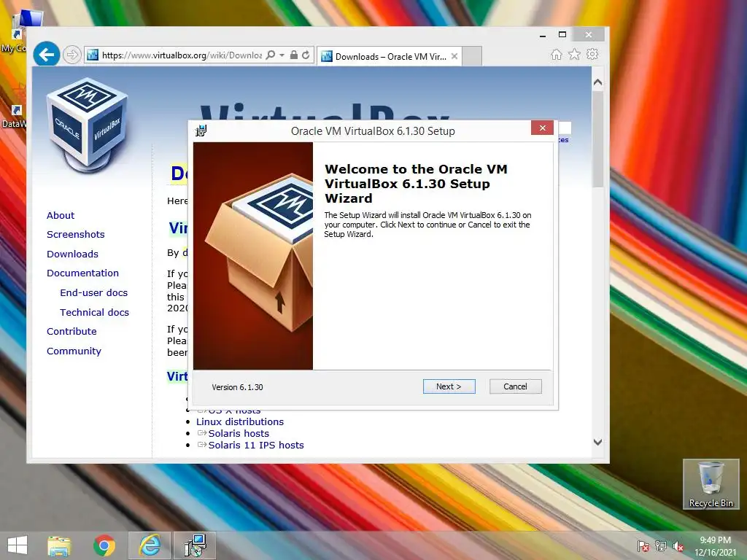
Task: Click the address bar search magnifier icon
Action: click(x=270, y=55)
